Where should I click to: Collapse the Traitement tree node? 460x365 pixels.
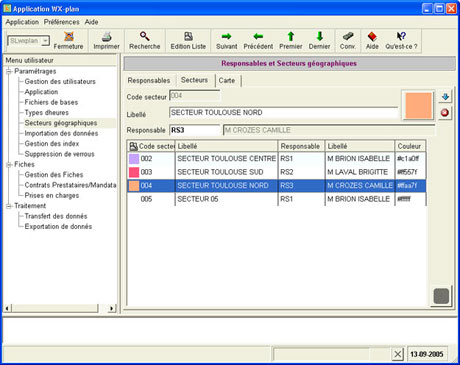(9, 206)
